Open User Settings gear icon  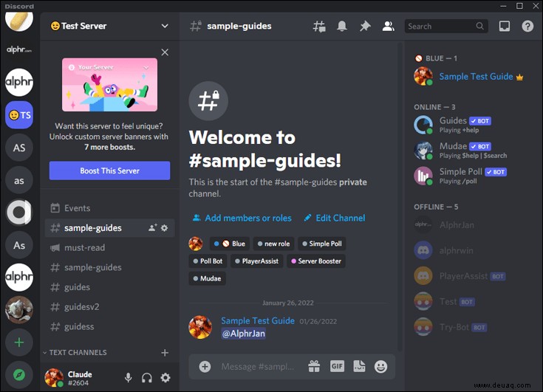click(165, 378)
